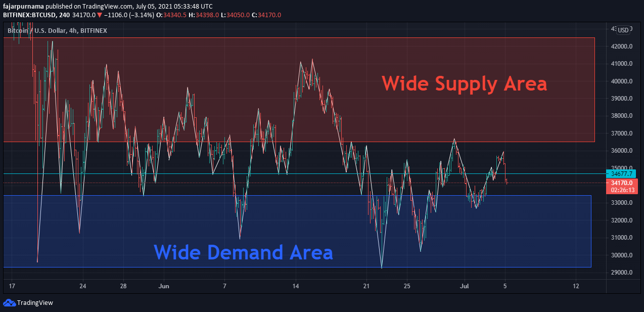Click the 36000.0 price axis label
Viewport: 644px width, 312px height.
pyautogui.click(x=622, y=151)
